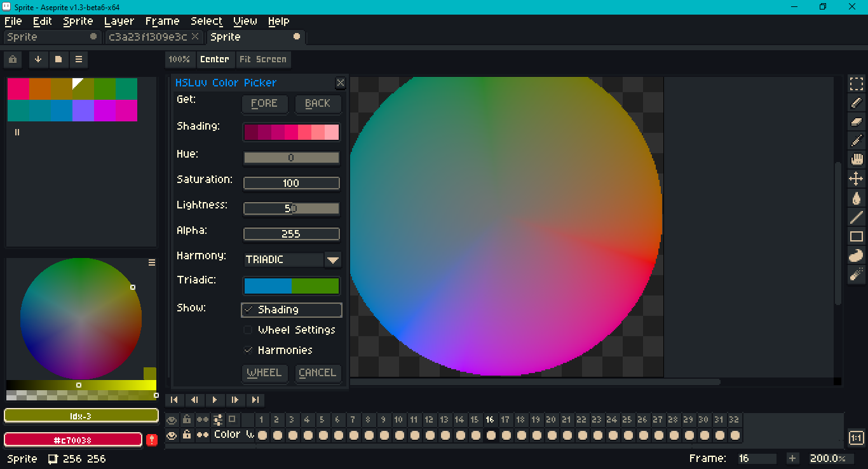The image size is (868, 469).
Task: Open the palette options hamburger menu
Action: [79, 59]
